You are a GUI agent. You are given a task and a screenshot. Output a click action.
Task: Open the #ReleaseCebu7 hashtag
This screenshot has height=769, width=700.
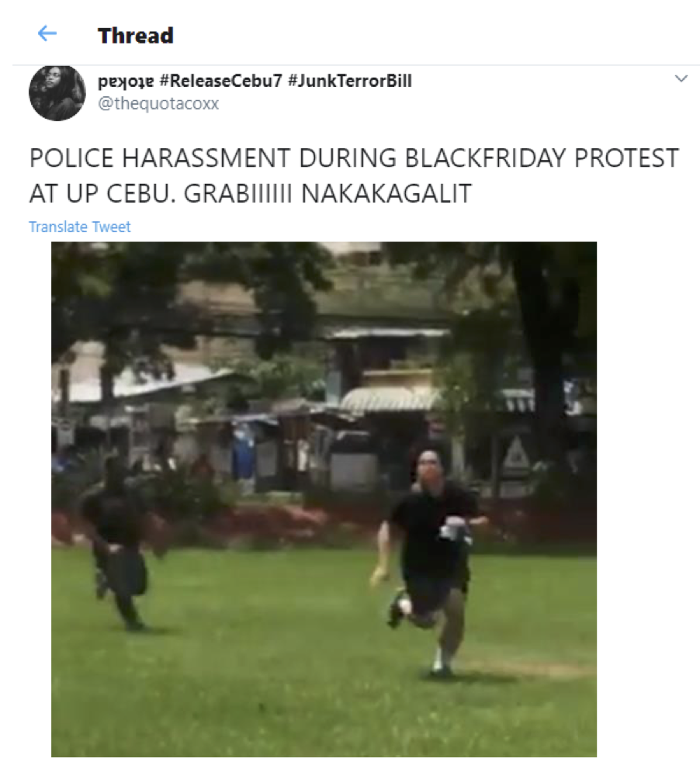tap(220, 81)
